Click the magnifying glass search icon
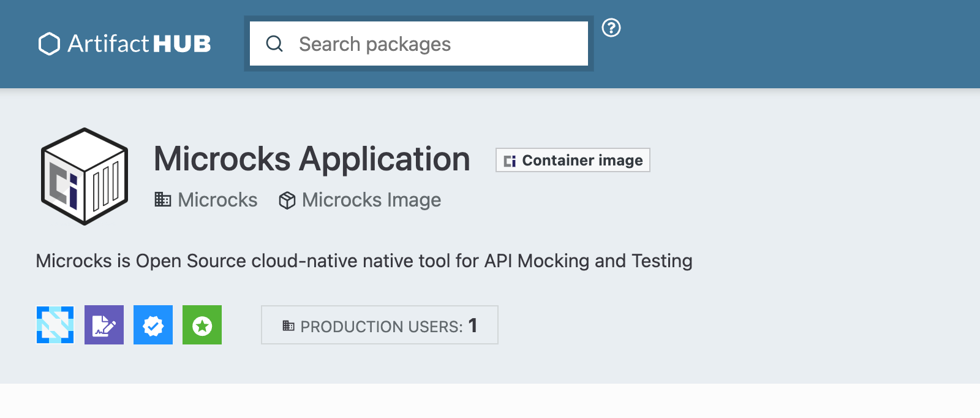The width and height of the screenshot is (980, 418). (274, 44)
